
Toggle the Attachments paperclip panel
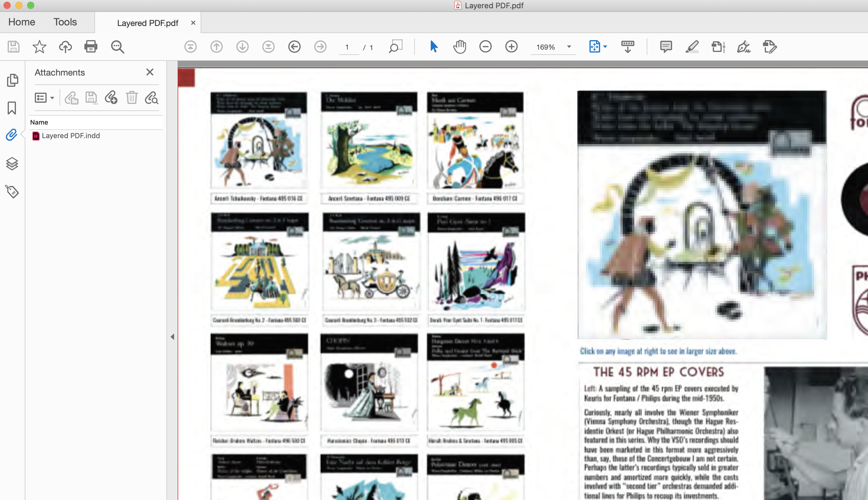tap(12, 135)
